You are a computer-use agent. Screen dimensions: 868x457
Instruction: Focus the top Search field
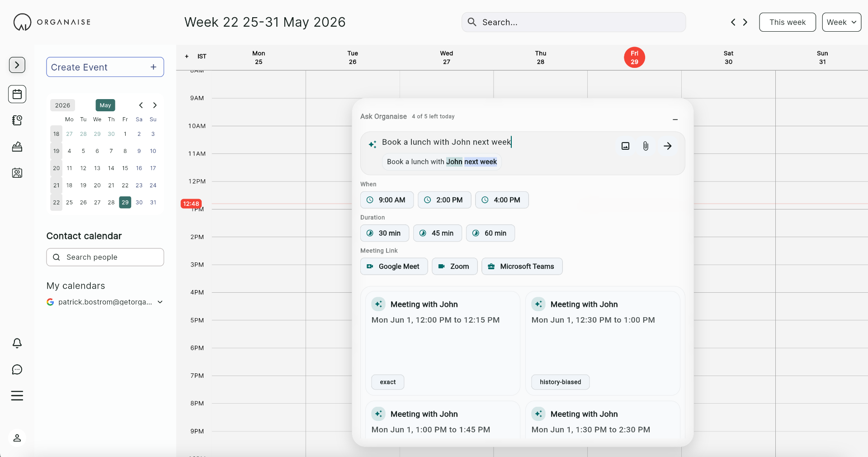tap(573, 22)
